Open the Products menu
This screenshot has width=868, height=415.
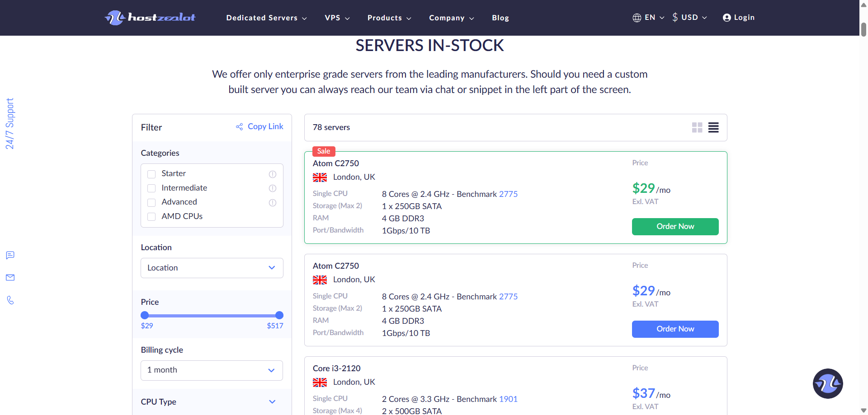click(x=389, y=18)
